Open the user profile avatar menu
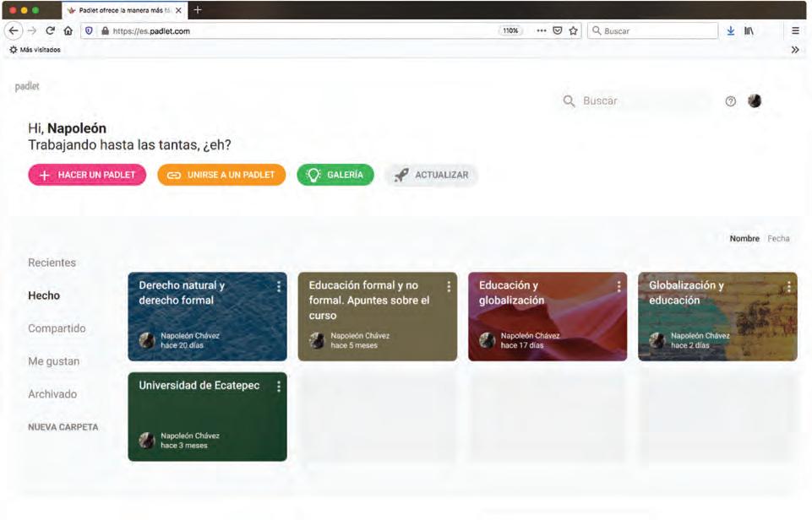Screen dimensions: 812x520 (755, 101)
